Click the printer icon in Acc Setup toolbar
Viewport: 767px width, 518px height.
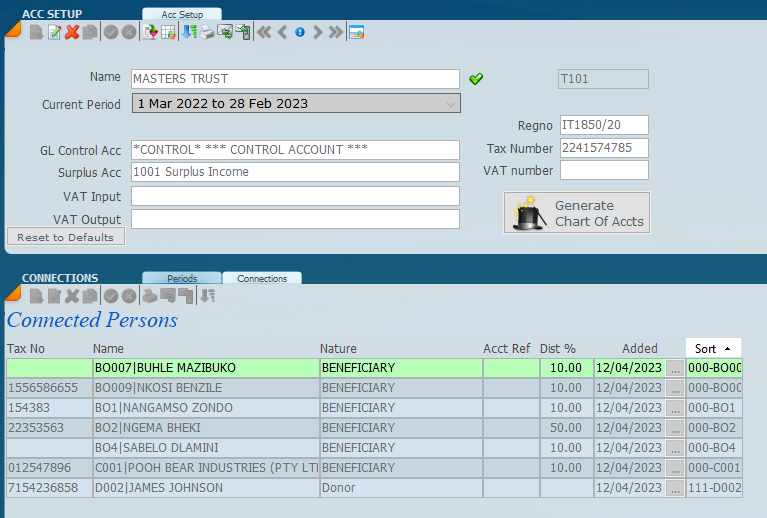pyautogui.click(x=207, y=32)
